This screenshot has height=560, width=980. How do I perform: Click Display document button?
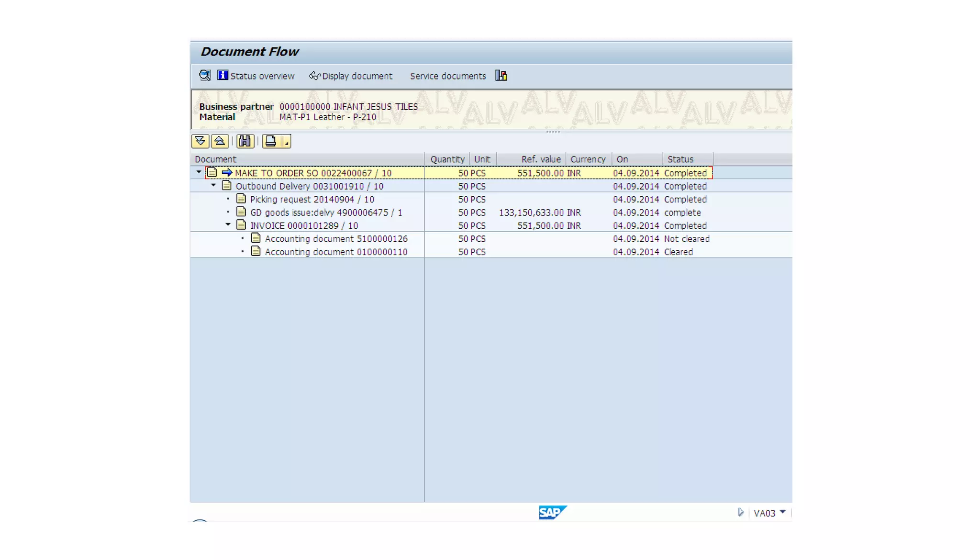tap(351, 76)
